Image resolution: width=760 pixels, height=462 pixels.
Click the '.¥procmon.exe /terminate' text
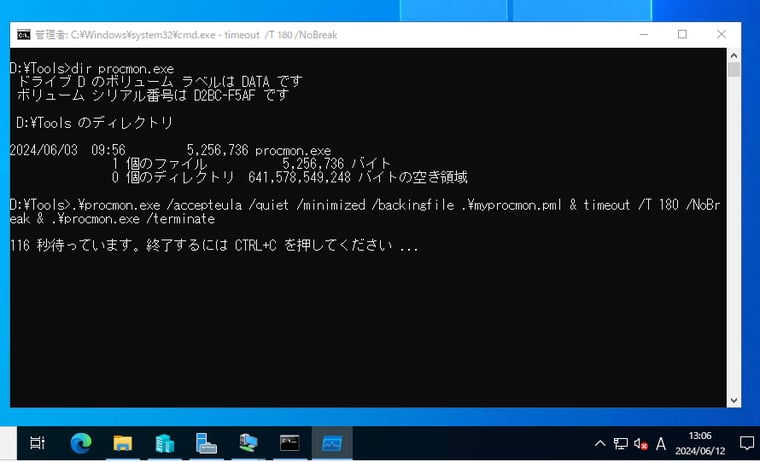(133, 219)
